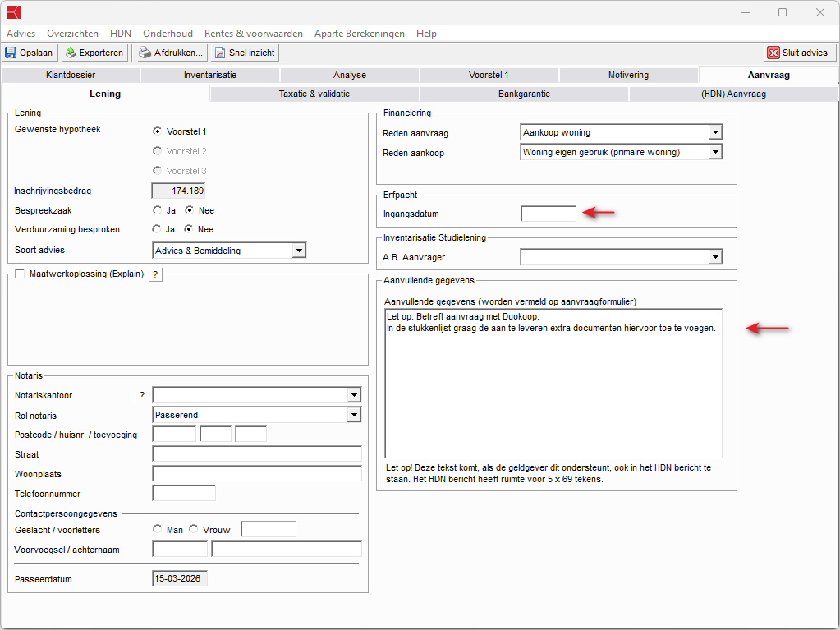This screenshot has height=630, width=840.
Task: Open the Taxatie & validatie subtab
Action: (x=314, y=94)
